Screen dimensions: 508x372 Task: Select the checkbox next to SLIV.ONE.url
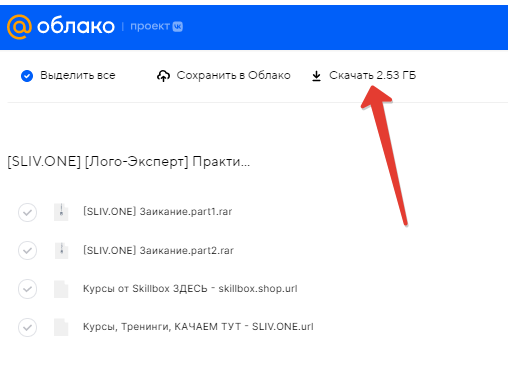pos(27,327)
